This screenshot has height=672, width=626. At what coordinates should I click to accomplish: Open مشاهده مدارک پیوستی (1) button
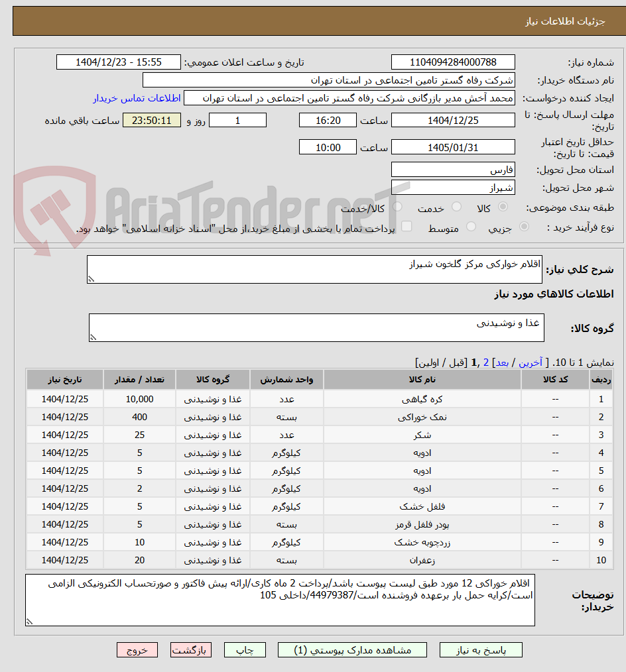coord(352,650)
